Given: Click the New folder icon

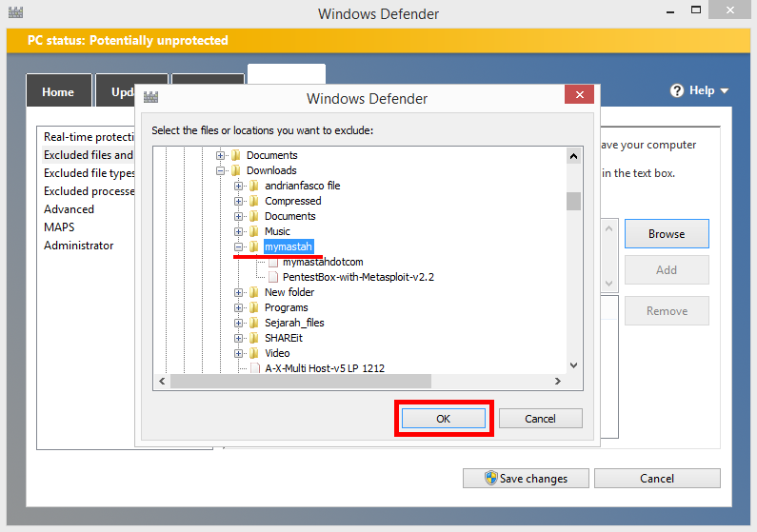Looking at the screenshot, I should pyautogui.click(x=254, y=292).
